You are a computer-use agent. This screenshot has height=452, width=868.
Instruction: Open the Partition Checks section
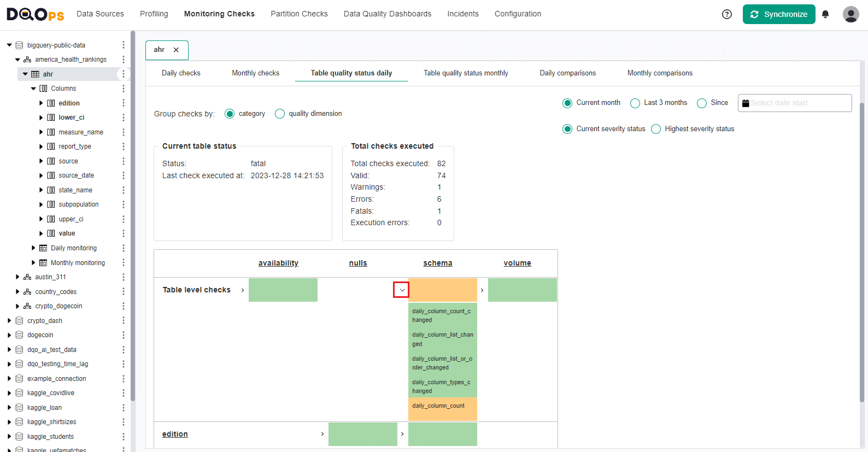[x=299, y=14]
